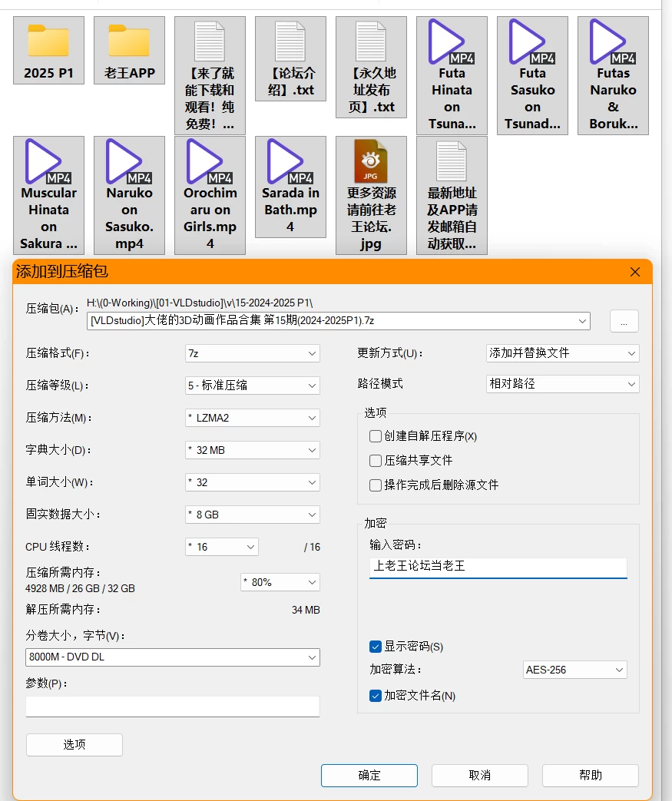Select the 更多资源请前往老王论坛.jpg image file
This screenshot has width=672, height=801.
coord(371,195)
